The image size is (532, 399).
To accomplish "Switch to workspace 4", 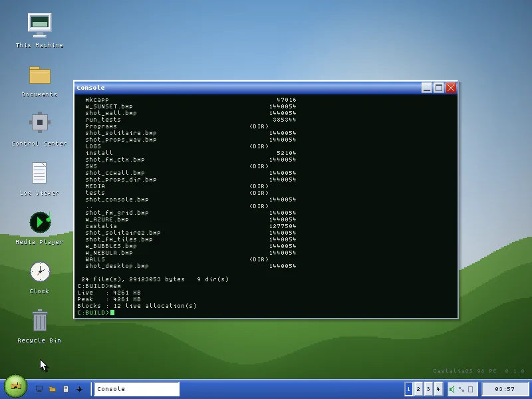I will click(x=438, y=389).
